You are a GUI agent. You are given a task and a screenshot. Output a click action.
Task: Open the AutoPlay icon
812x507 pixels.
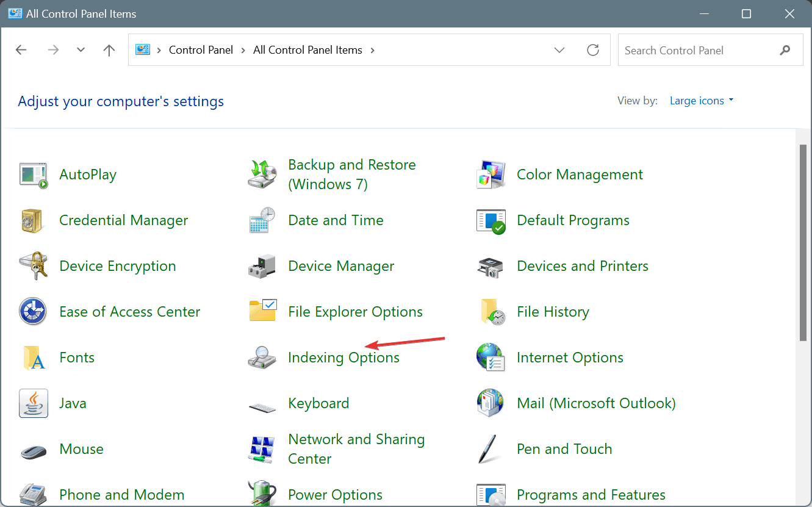(34, 174)
